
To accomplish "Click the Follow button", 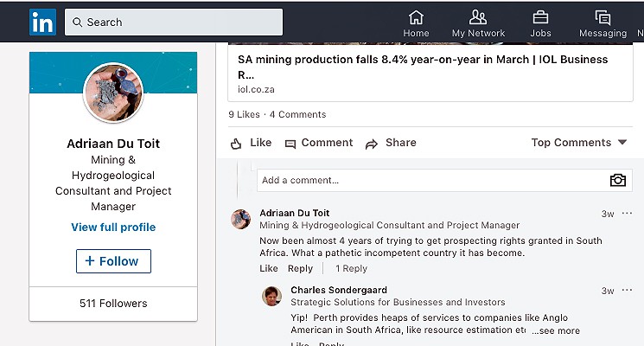I will coord(113,261).
